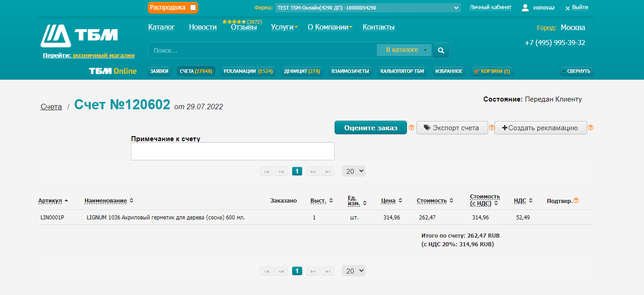The height and width of the screenshot is (295, 644).
Task: Click help icon after Создать рекламацию button
Action: (x=591, y=128)
